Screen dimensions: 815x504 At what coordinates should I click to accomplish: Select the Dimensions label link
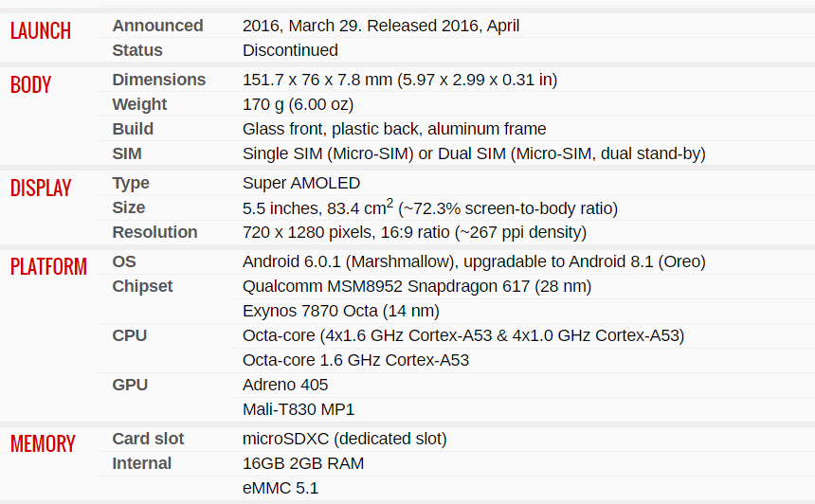coord(159,80)
